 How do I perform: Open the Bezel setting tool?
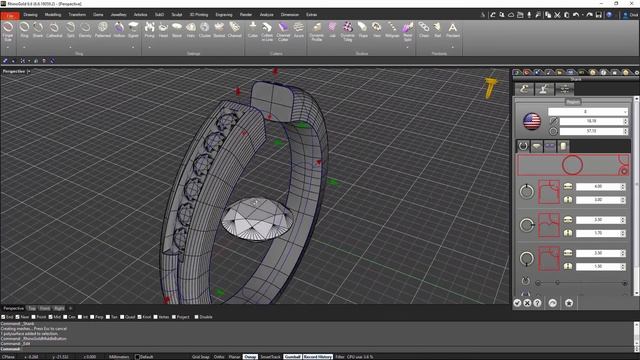point(176,30)
